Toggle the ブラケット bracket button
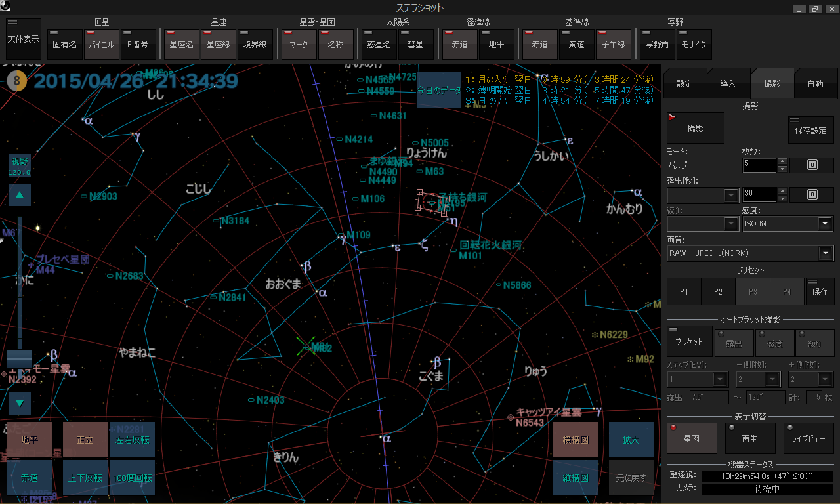This screenshot has width=840, height=504. 690,341
